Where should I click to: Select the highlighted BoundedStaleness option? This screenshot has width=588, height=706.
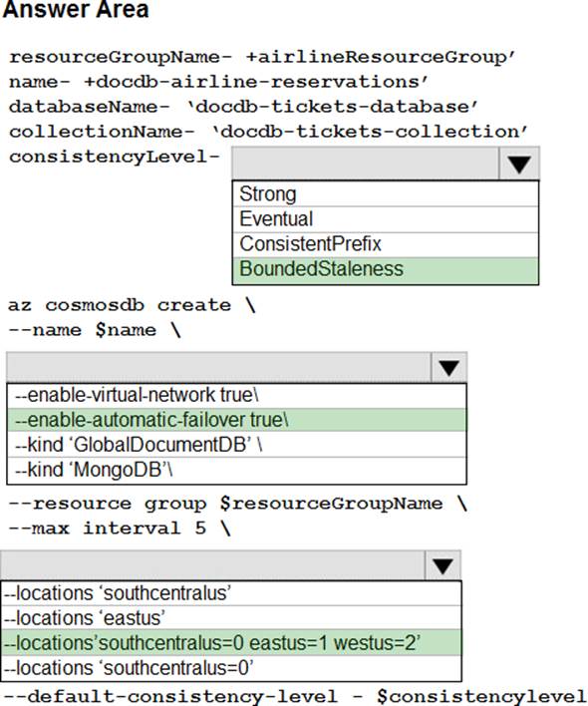(x=386, y=269)
